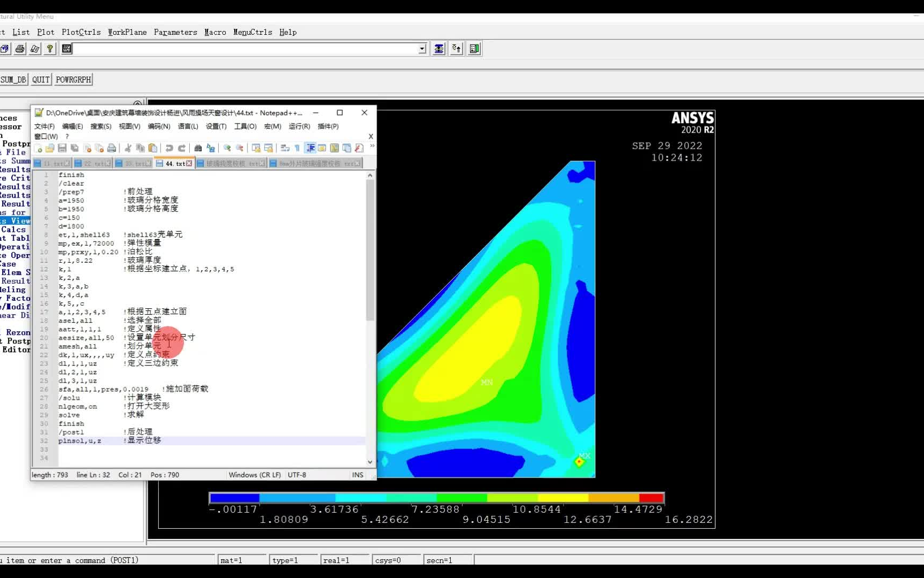Click the ANSYS command prompt keyboard icon
The height and width of the screenshot is (578, 924).
[67, 49]
